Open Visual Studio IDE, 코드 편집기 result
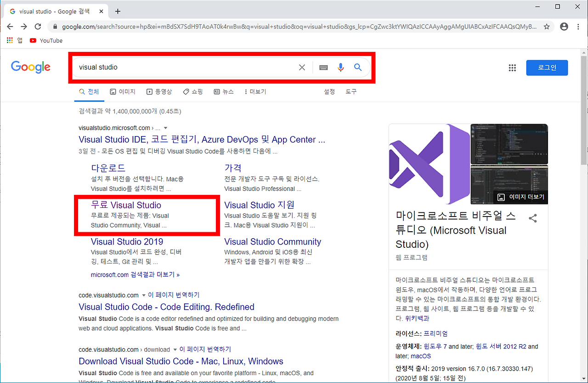588x383 pixels. (x=202, y=139)
